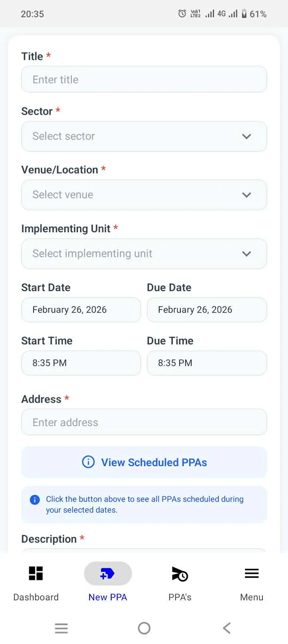Image resolution: width=288 pixels, height=644 pixels.
Task: Open the Due Time picker showing 8:35 PM
Action: point(207,363)
